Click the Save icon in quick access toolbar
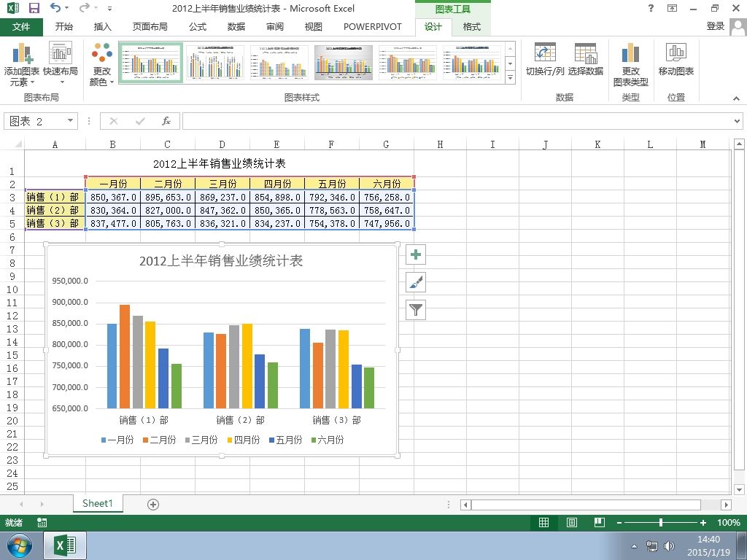 point(34,8)
